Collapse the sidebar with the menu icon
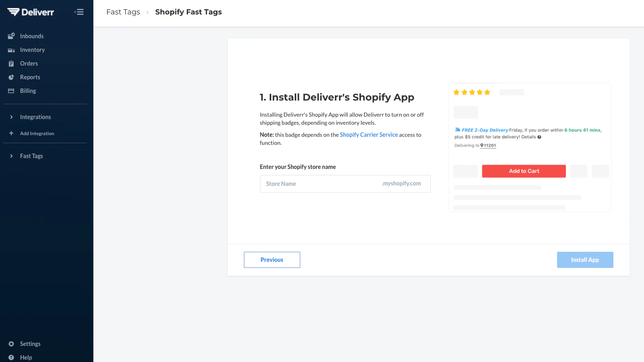This screenshot has height=362, width=644. point(79,12)
